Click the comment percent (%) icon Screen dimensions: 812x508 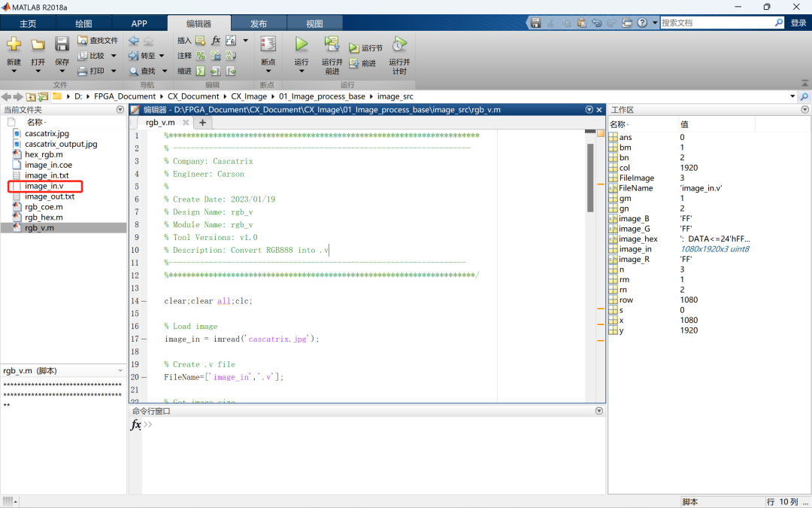(201, 56)
